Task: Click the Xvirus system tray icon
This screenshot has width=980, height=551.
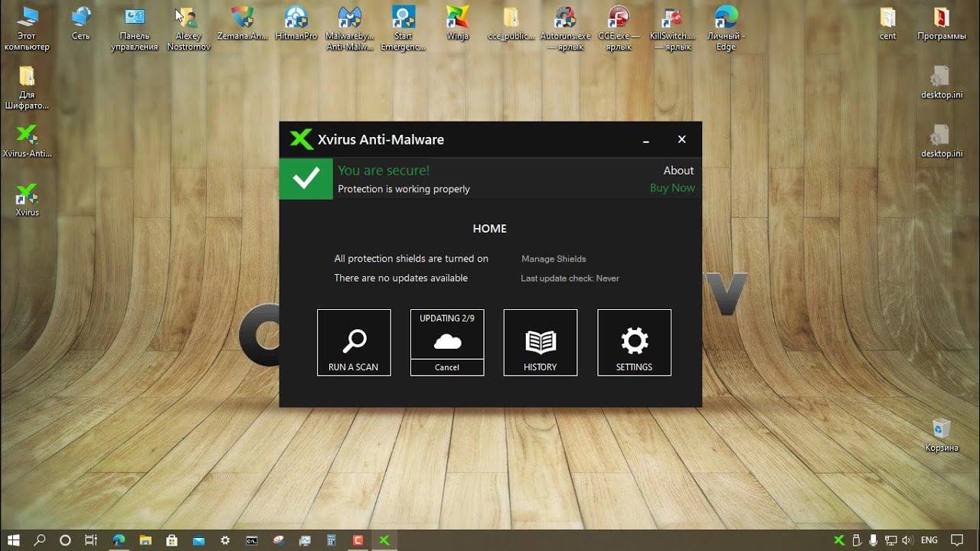Action: pos(839,540)
